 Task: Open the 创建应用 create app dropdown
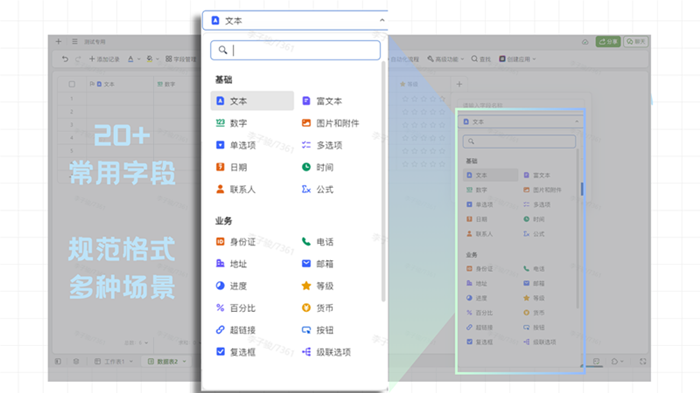tap(517, 59)
